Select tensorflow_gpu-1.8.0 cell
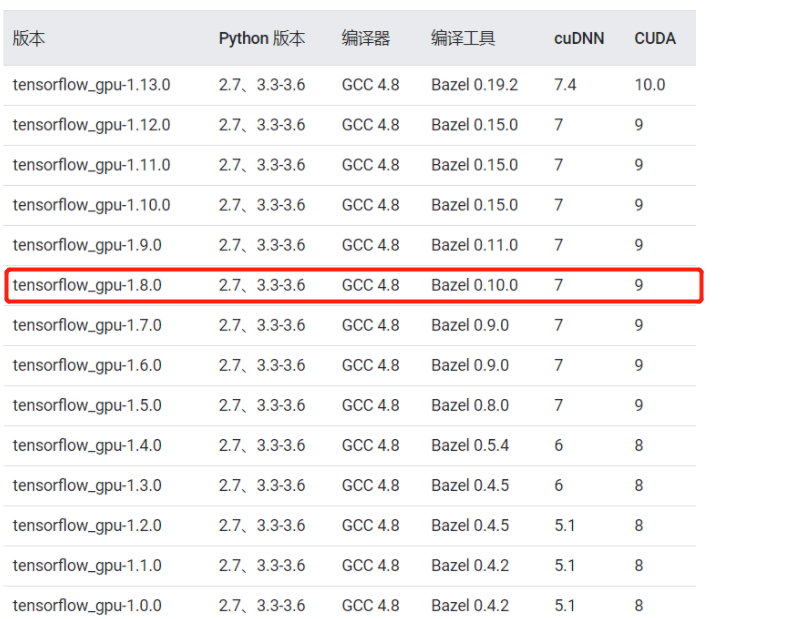 coord(87,285)
